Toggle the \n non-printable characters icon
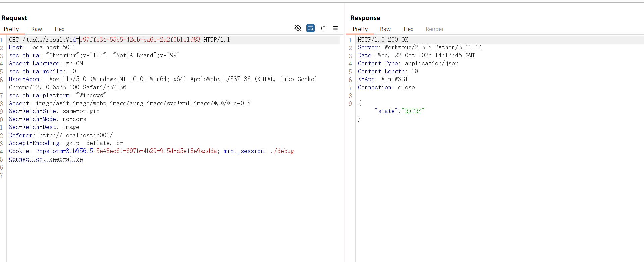644x262 pixels. 323,28
